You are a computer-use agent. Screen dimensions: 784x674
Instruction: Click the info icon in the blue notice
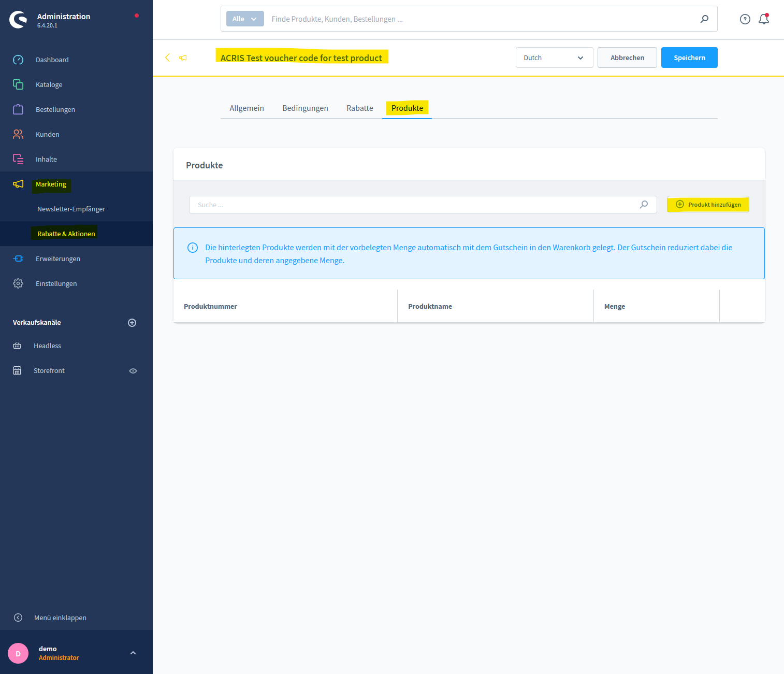tap(193, 248)
